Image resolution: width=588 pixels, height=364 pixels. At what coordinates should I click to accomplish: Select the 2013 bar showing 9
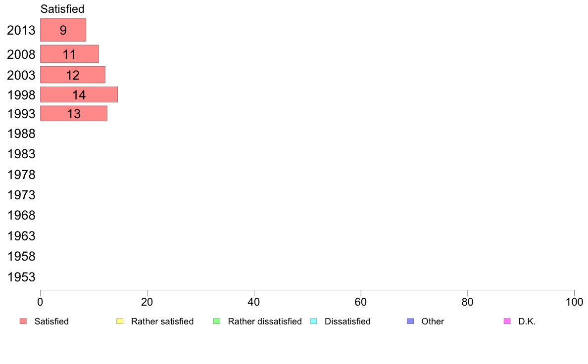(x=63, y=30)
